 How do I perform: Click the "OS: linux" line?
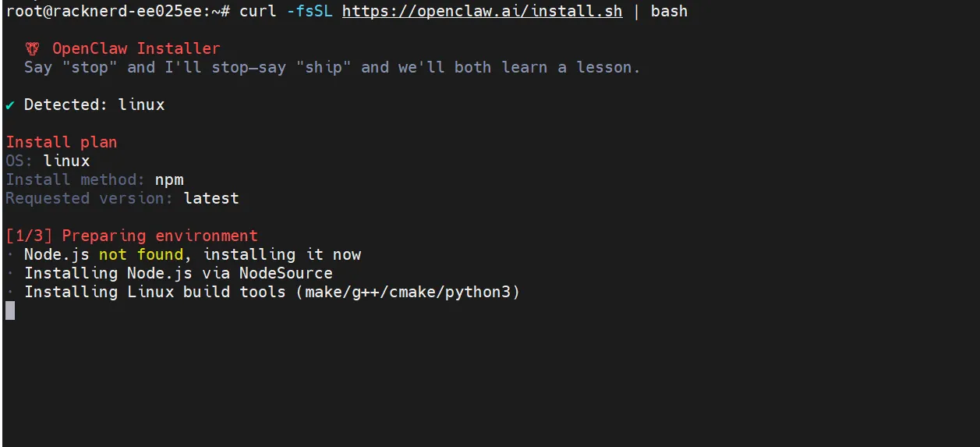point(48,161)
